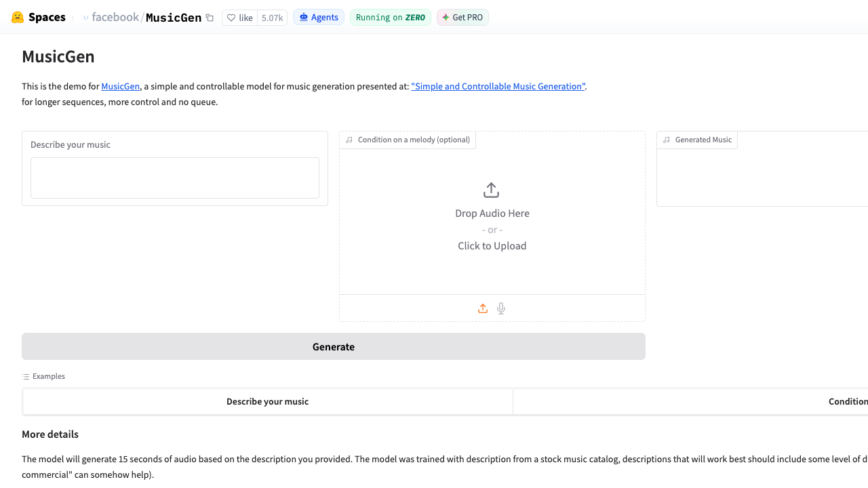This screenshot has height=488, width=868.
Task: Click the More details heading
Action: pyautogui.click(x=50, y=434)
